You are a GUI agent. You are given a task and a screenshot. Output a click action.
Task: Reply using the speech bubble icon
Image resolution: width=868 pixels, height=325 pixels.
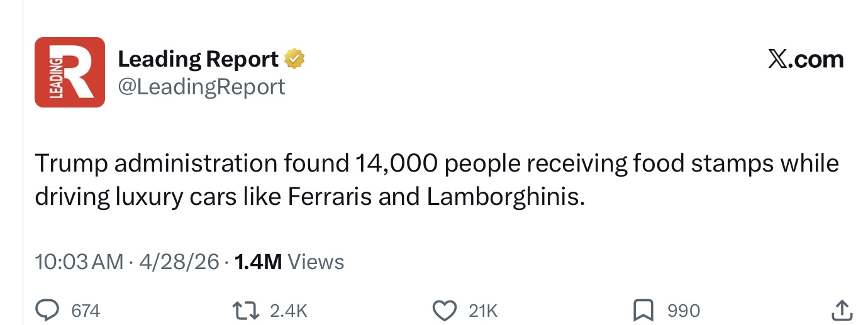47,310
